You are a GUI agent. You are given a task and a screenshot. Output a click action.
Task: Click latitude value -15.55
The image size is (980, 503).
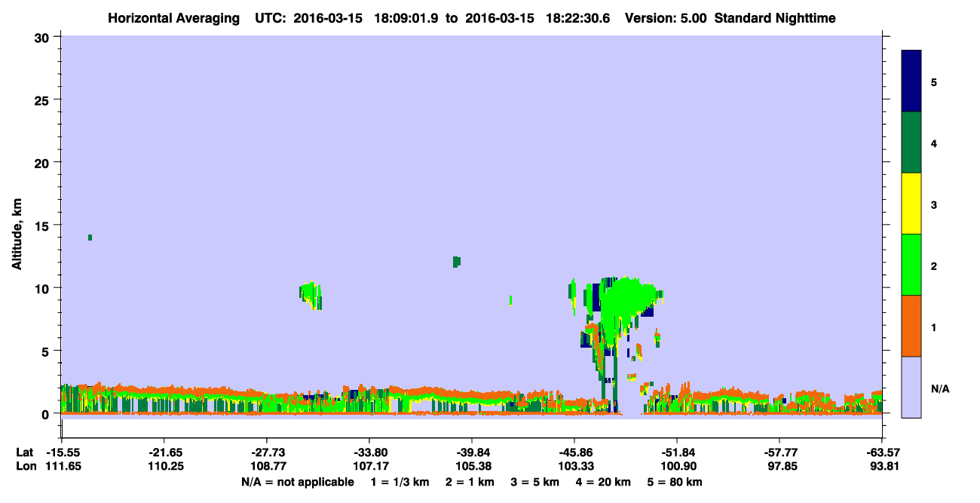click(x=62, y=452)
